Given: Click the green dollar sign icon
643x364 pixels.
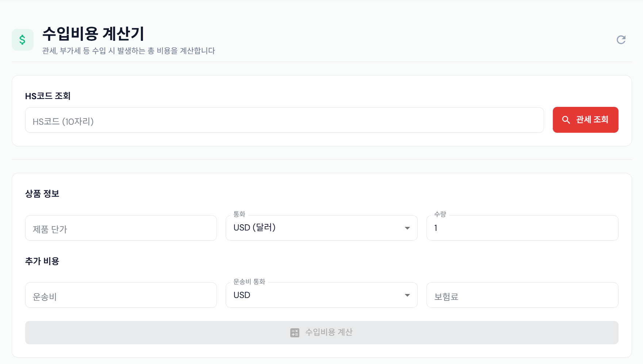Looking at the screenshot, I should tap(23, 40).
